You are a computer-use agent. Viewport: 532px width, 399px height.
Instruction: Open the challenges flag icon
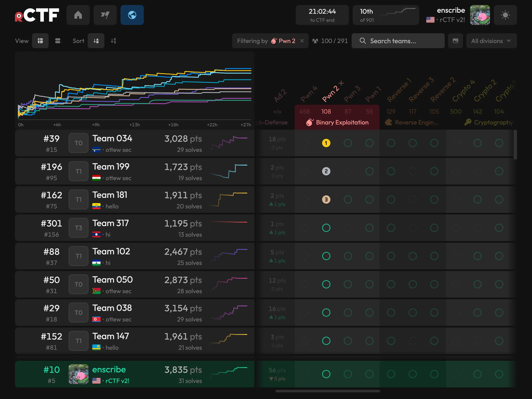(105, 15)
